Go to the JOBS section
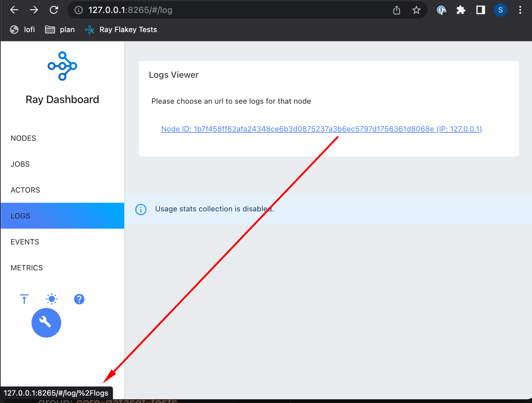 click(62, 164)
